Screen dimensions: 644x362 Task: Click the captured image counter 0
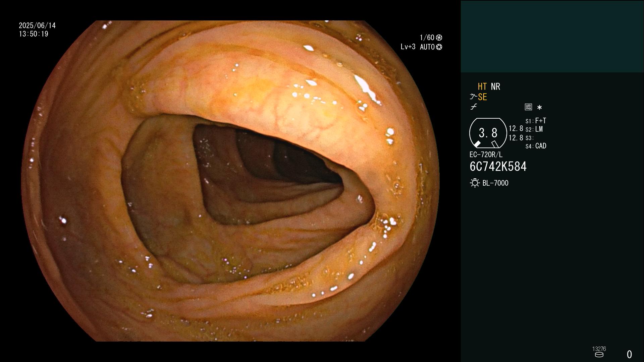pyautogui.click(x=629, y=354)
